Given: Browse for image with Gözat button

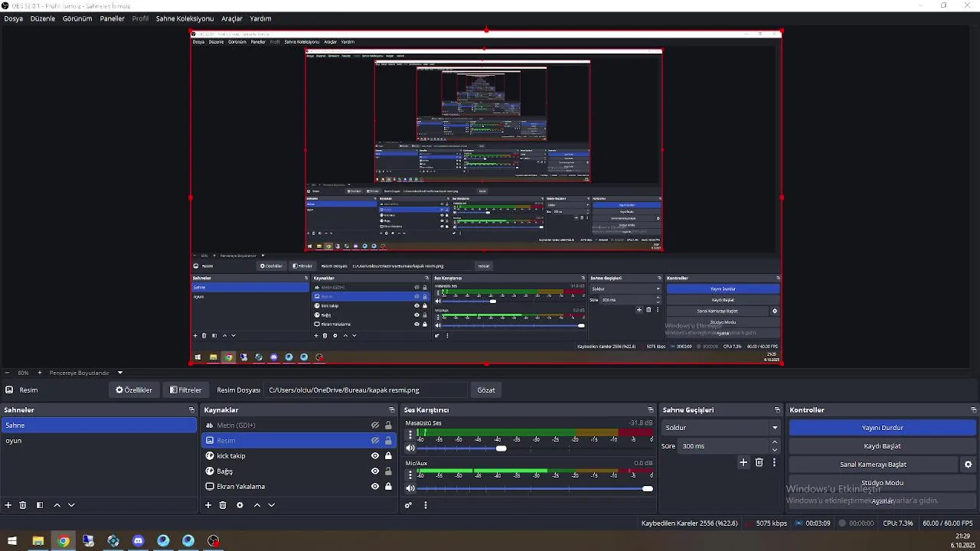Looking at the screenshot, I should pos(486,390).
